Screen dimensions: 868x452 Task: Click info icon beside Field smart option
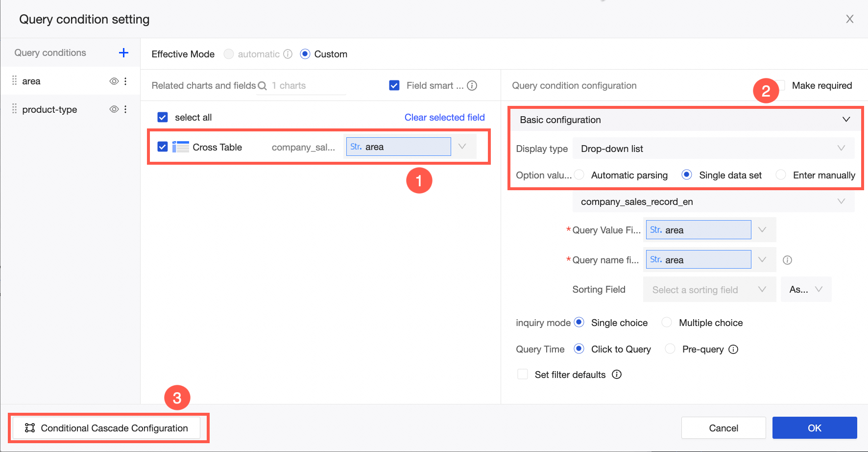point(472,86)
